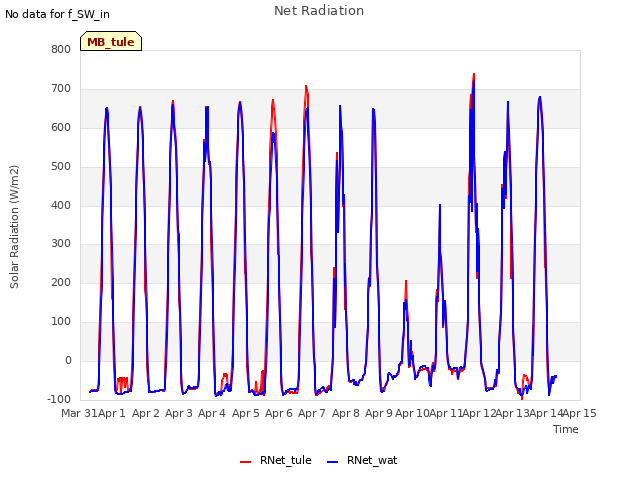640x480 pixels.
Task: Click the Apr 12 x-axis tick label
Action: (479, 413)
